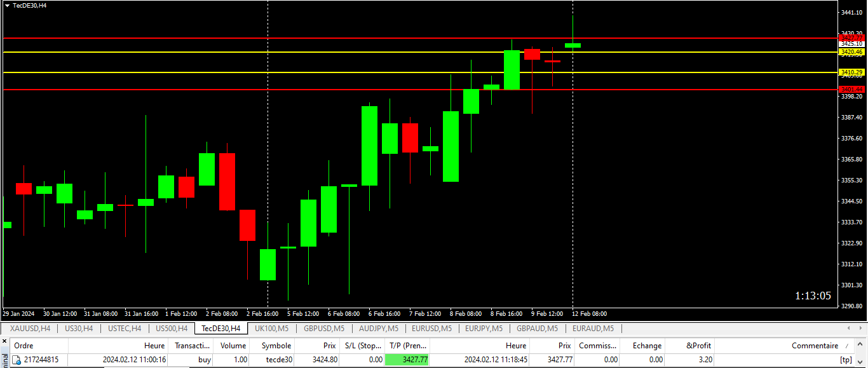Viewport: 868px width, 368px height.
Task: Switch to the US30,H4 chart tab
Action: coord(79,329)
